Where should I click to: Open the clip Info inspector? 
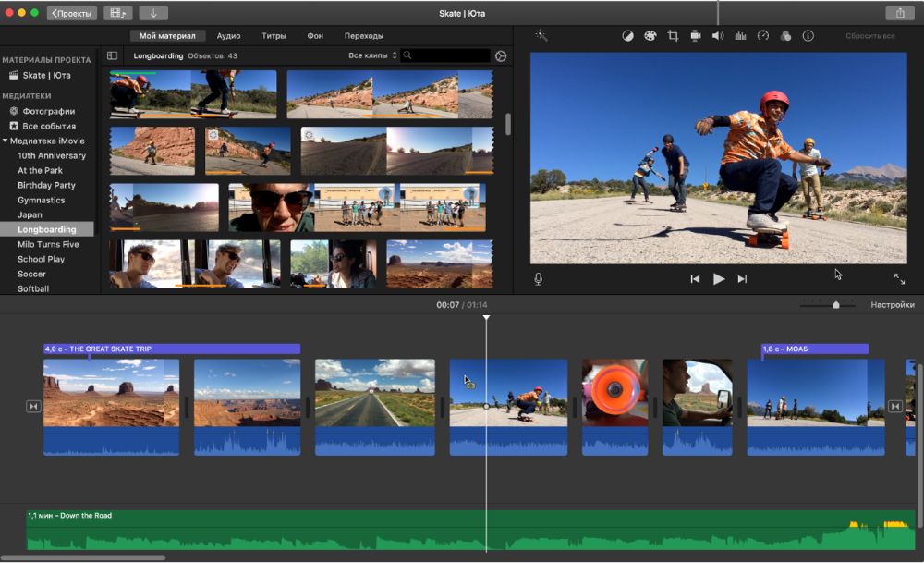pyautogui.click(x=808, y=35)
